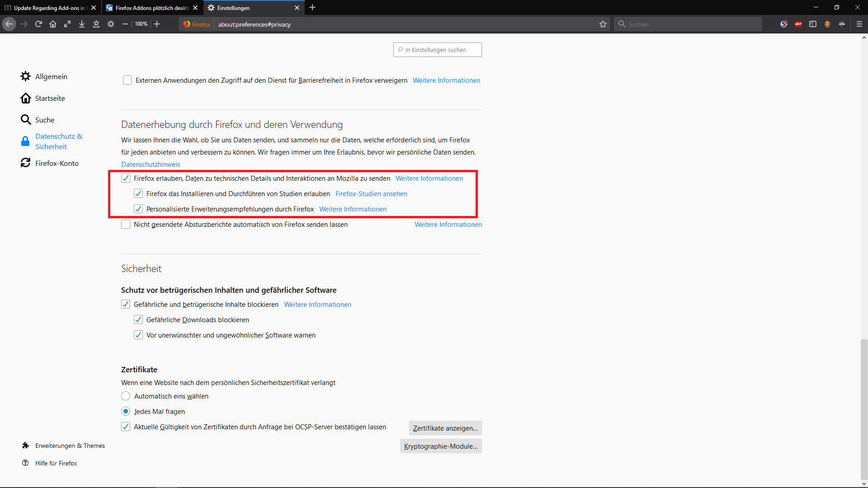Click the page's vertical scrollbar thumb

click(864, 409)
